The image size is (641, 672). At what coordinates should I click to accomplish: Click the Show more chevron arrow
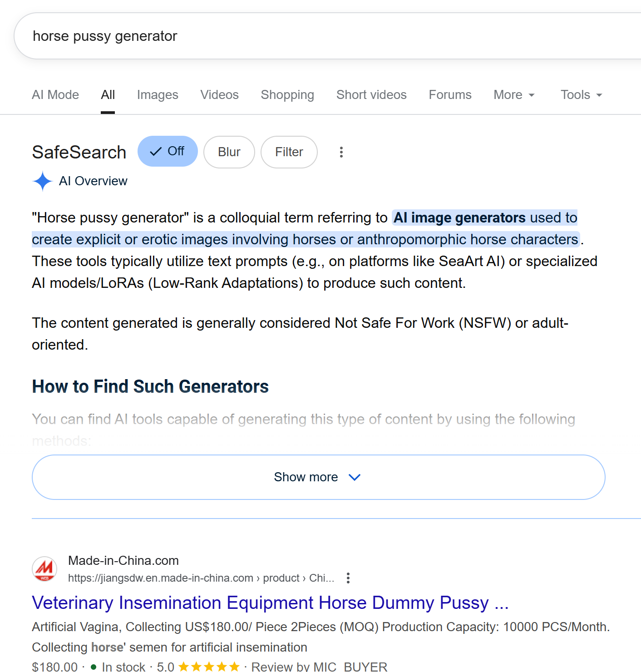tap(355, 477)
